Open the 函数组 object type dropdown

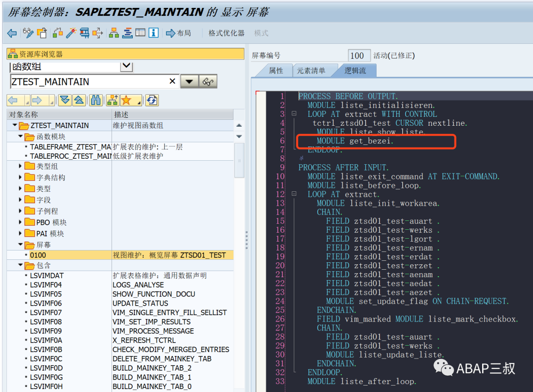[126, 66]
